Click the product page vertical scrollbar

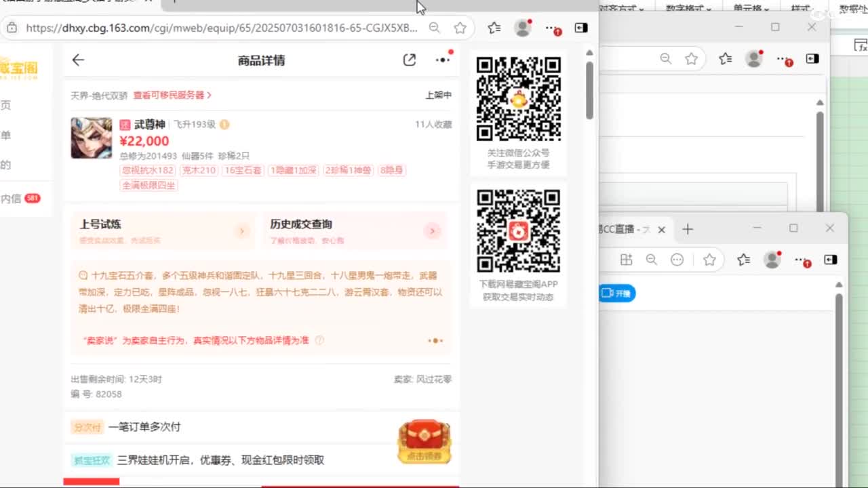click(590, 91)
